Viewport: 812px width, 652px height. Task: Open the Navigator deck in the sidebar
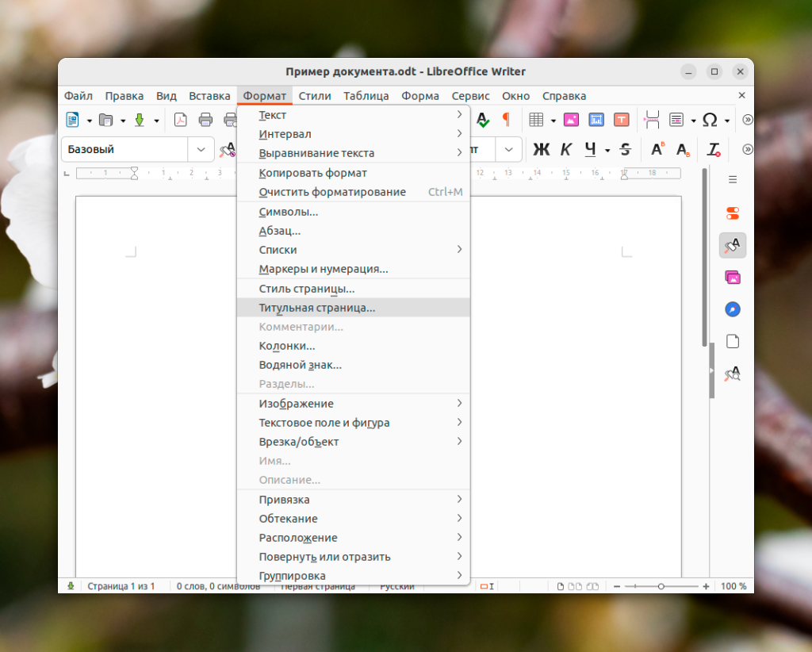(733, 309)
